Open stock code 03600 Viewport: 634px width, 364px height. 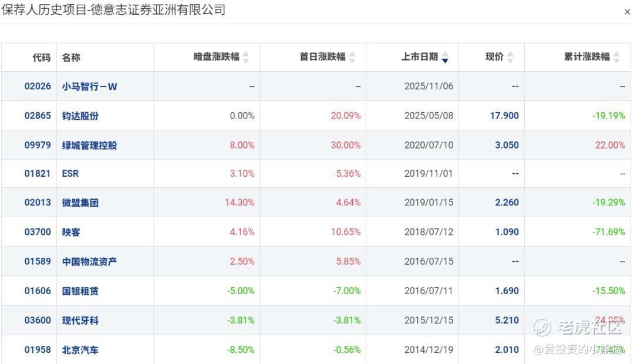(38, 321)
